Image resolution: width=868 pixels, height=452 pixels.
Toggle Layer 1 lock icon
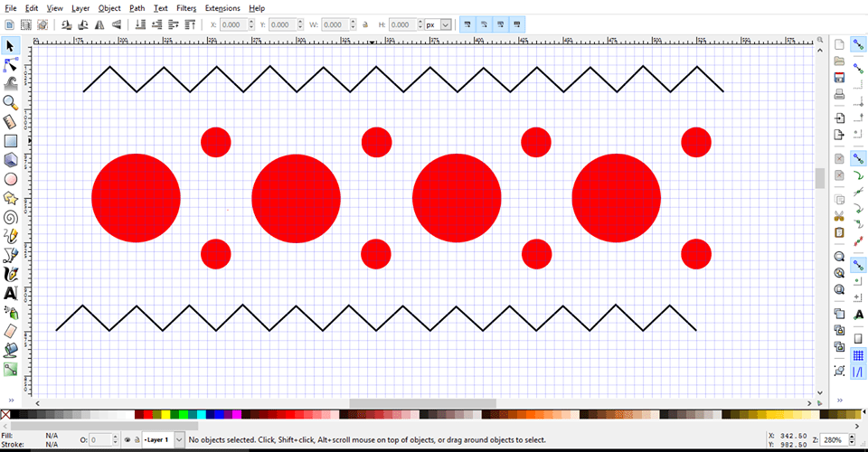(x=137, y=440)
